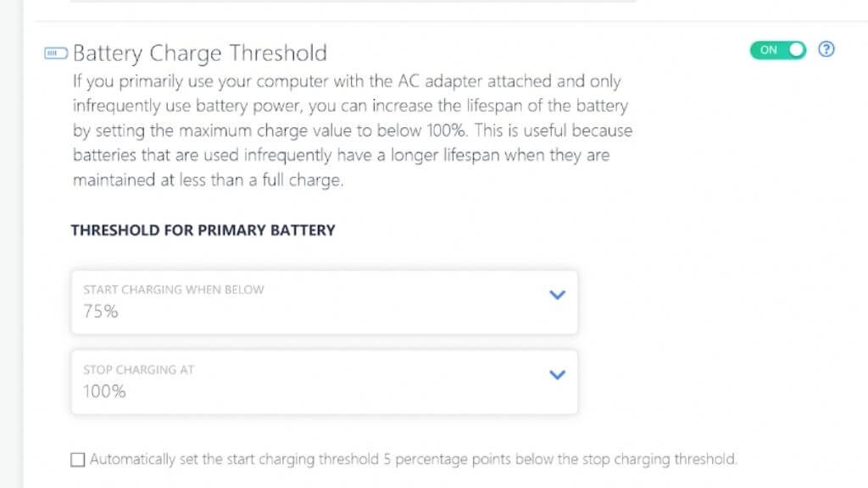Open the Start Charging When Below combo box
The height and width of the screenshot is (488, 868).
pos(325,302)
